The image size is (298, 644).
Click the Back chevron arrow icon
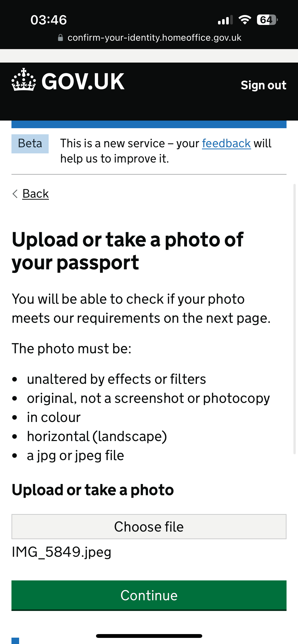[x=15, y=194]
